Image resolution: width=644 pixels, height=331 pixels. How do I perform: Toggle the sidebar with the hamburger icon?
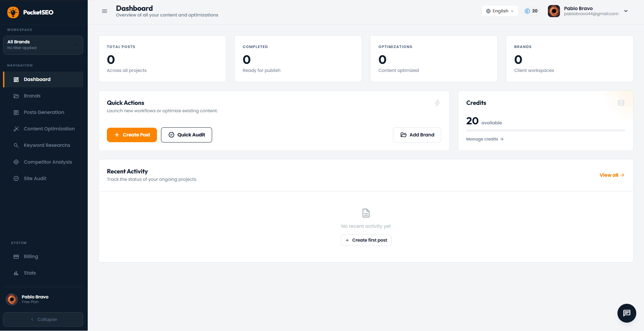pyautogui.click(x=104, y=11)
